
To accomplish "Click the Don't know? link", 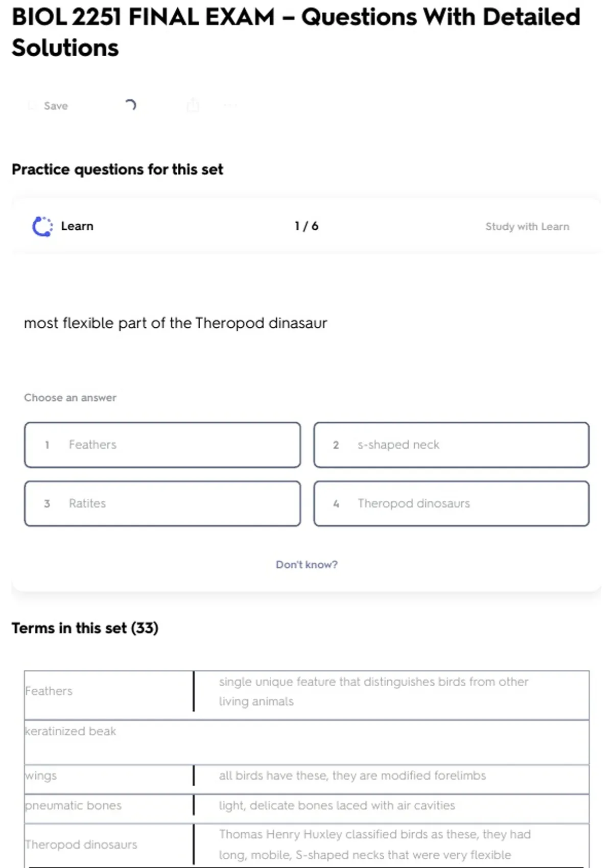I will coord(306,565).
